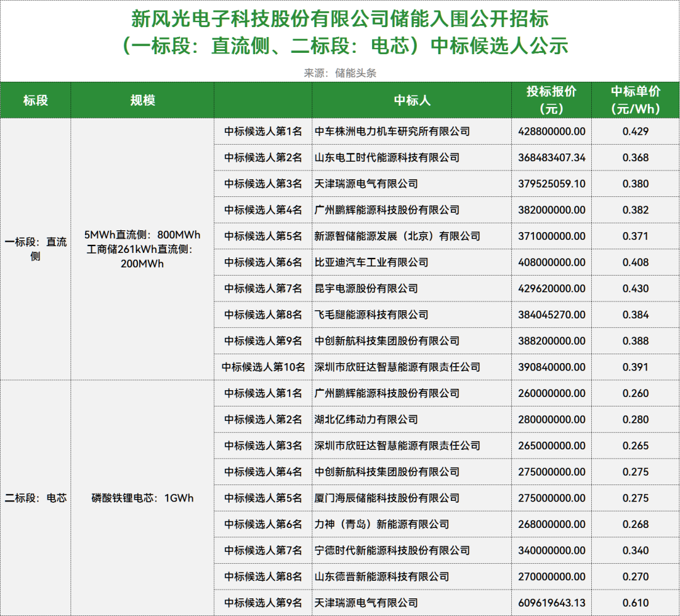Click unit price 0.388
Image resolution: width=680 pixels, height=616 pixels.
(635, 341)
